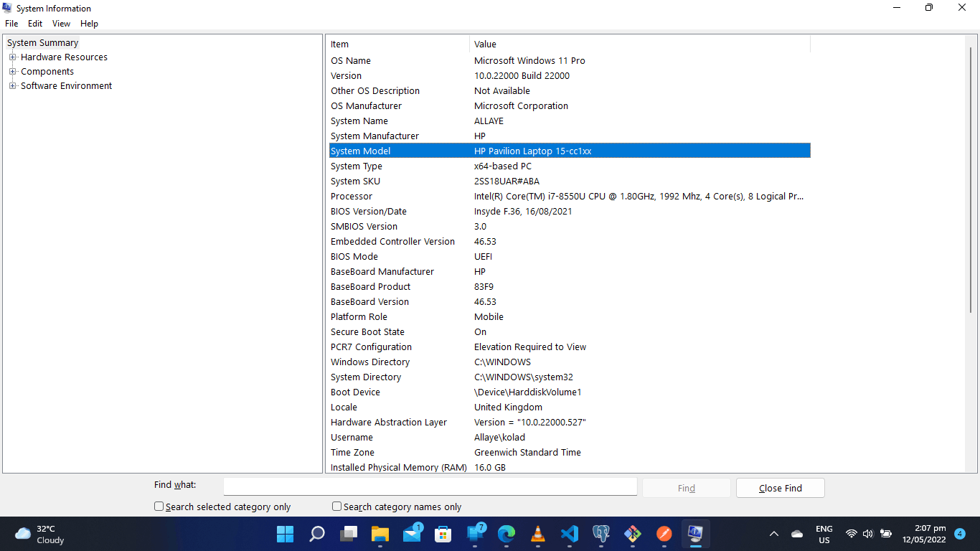Select the OS Manufacturer row

click(x=570, y=106)
